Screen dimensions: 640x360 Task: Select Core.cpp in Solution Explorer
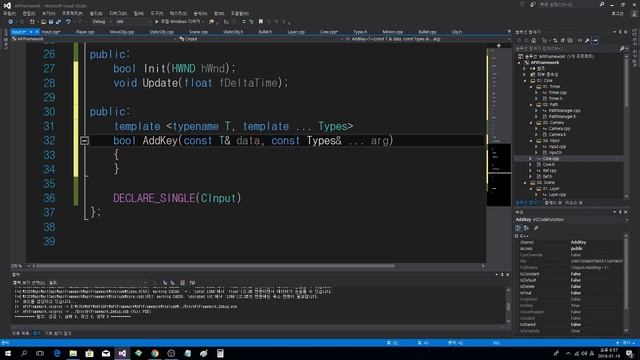(x=551, y=159)
